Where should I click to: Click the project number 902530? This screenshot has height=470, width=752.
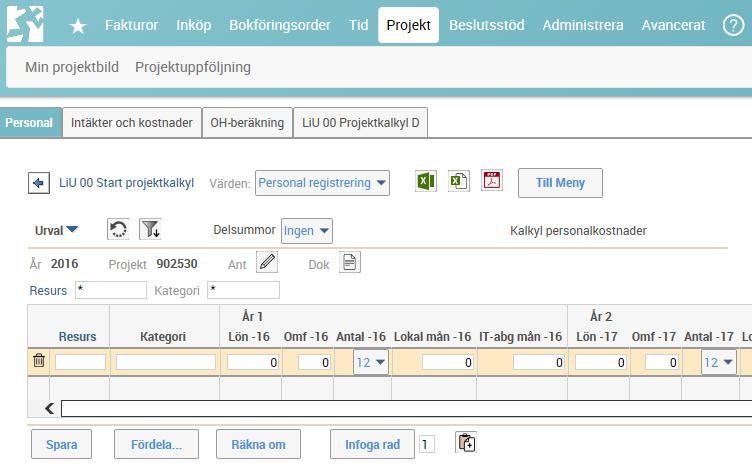coord(176,264)
